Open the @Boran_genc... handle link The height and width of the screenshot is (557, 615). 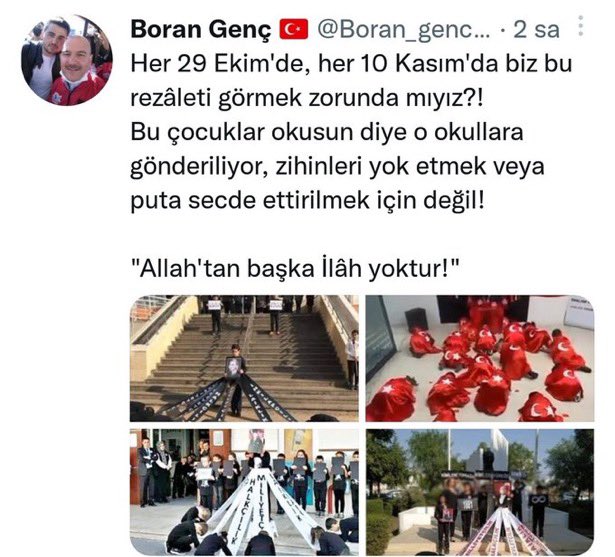(404, 30)
